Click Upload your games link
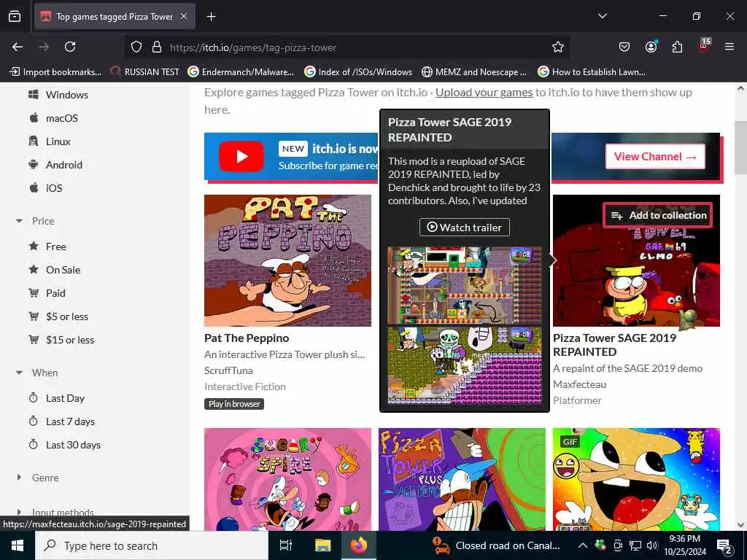The height and width of the screenshot is (560, 747). 484,93
